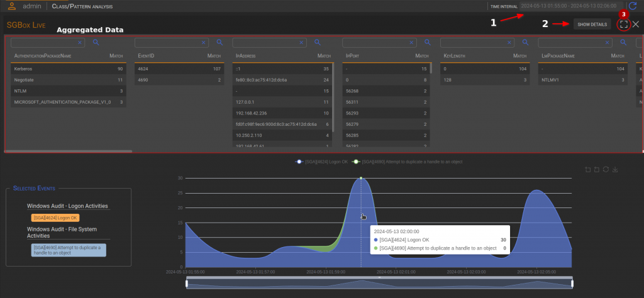Select the blue [SGA][4690] duplicate handle event tag
This screenshot has height=298, width=644.
click(x=69, y=250)
